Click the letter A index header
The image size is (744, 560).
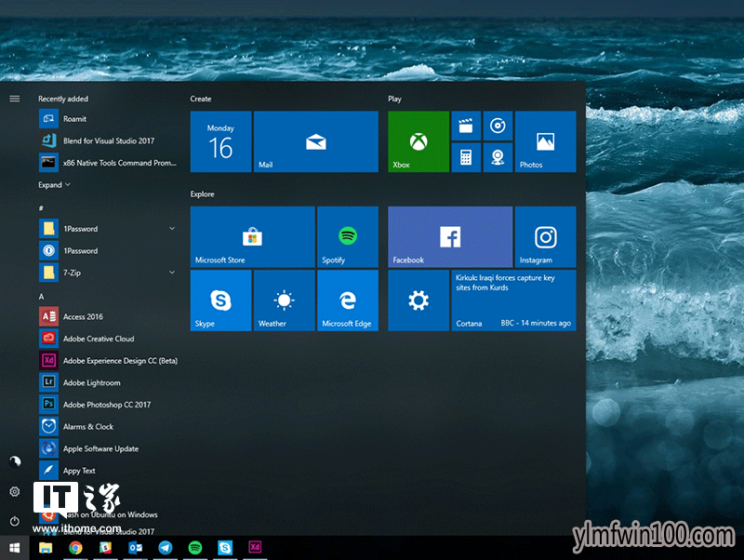[x=41, y=297]
